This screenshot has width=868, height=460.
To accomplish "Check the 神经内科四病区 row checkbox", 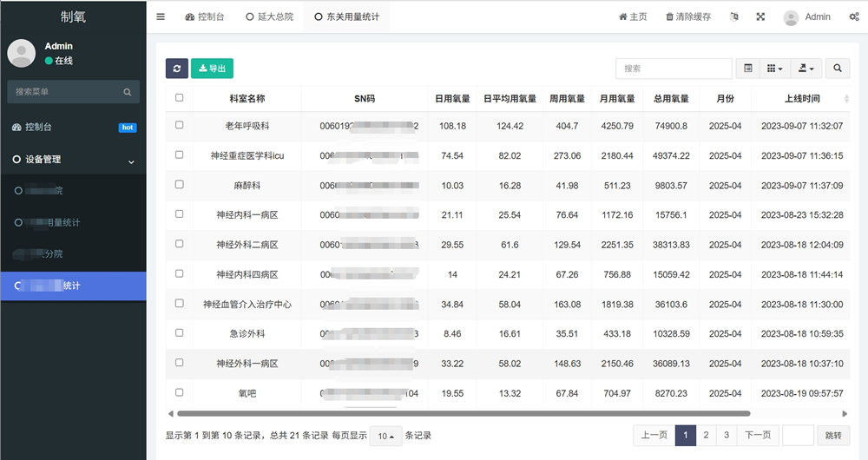I will (x=179, y=273).
